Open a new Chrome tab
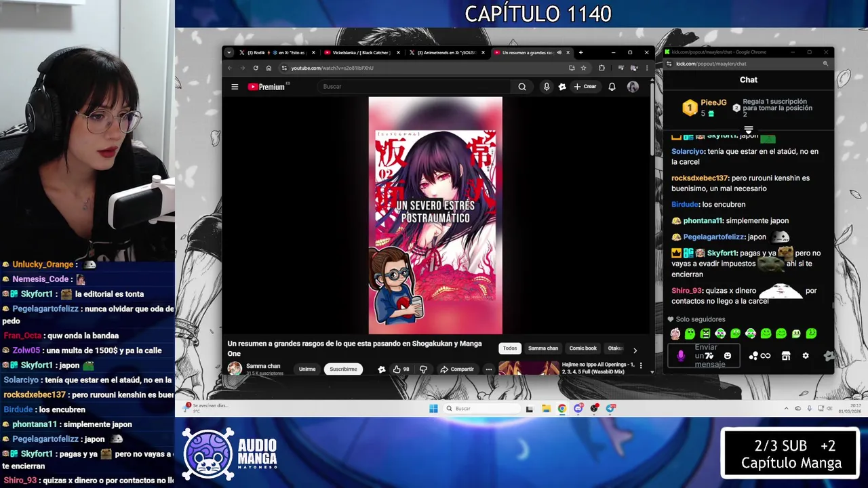This screenshot has width=868, height=488. tap(580, 52)
